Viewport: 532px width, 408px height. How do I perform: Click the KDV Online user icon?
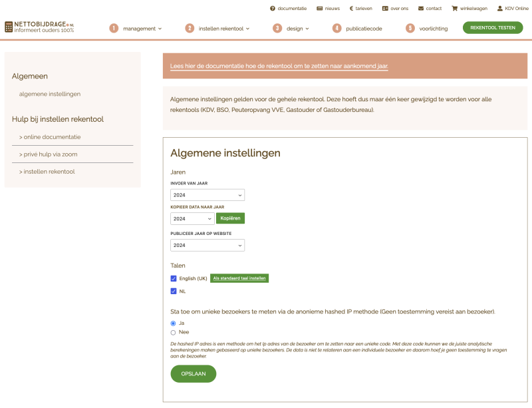coord(500,9)
